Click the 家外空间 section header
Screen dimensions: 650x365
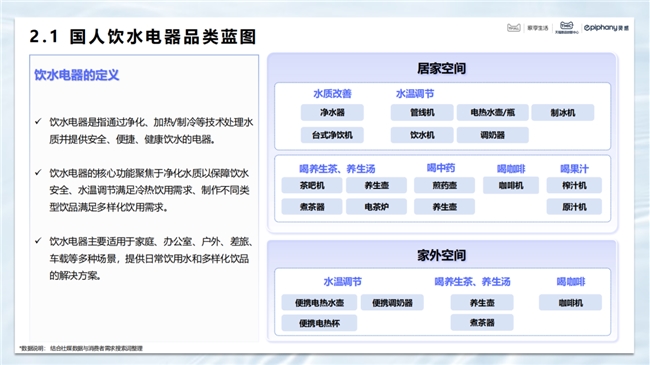[441, 255]
